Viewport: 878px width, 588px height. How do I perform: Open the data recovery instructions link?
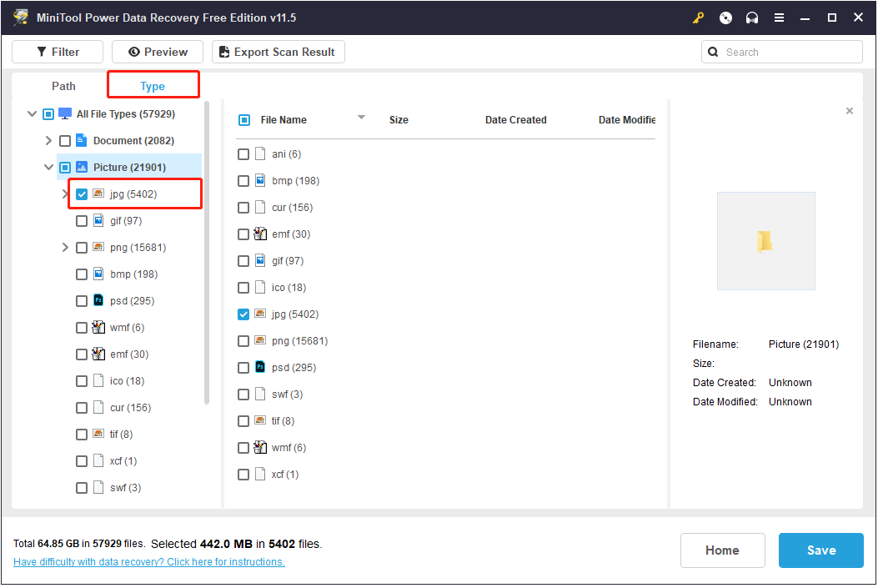click(149, 562)
